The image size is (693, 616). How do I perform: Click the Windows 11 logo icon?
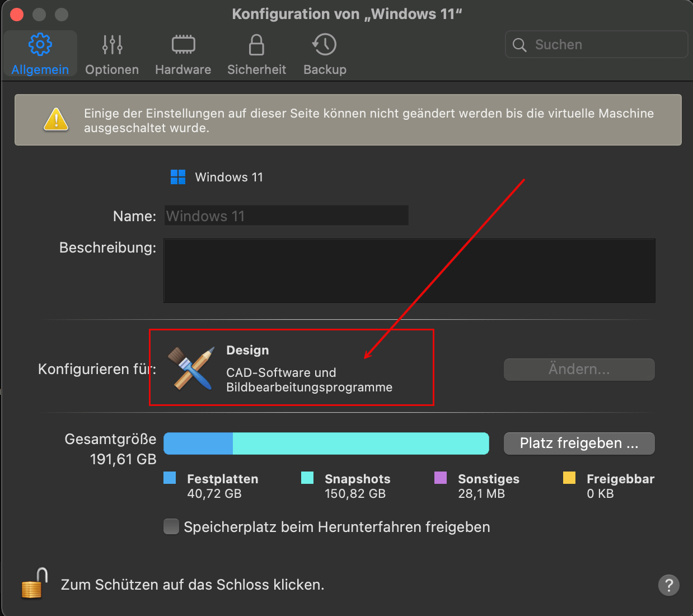pyautogui.click(x=178, y=177)
